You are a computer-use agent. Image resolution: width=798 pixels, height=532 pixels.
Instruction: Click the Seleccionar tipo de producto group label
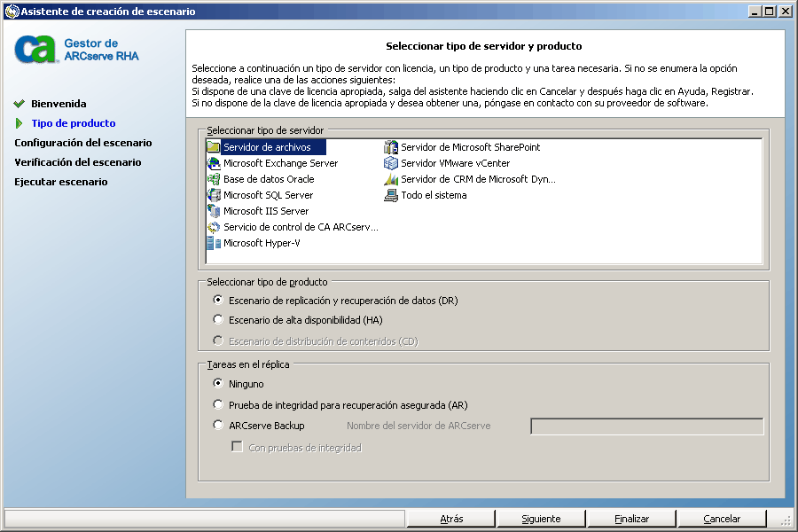267,282
